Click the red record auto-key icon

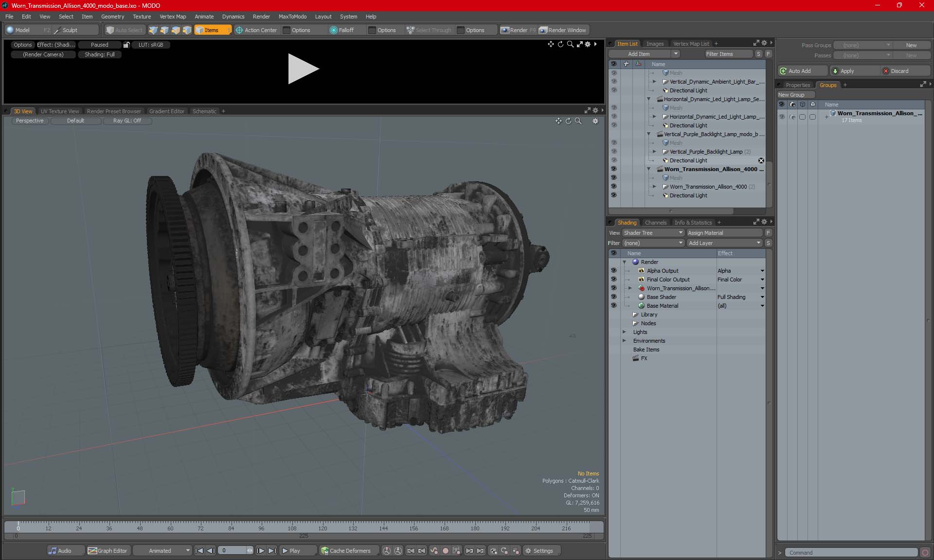click(445, 551)
